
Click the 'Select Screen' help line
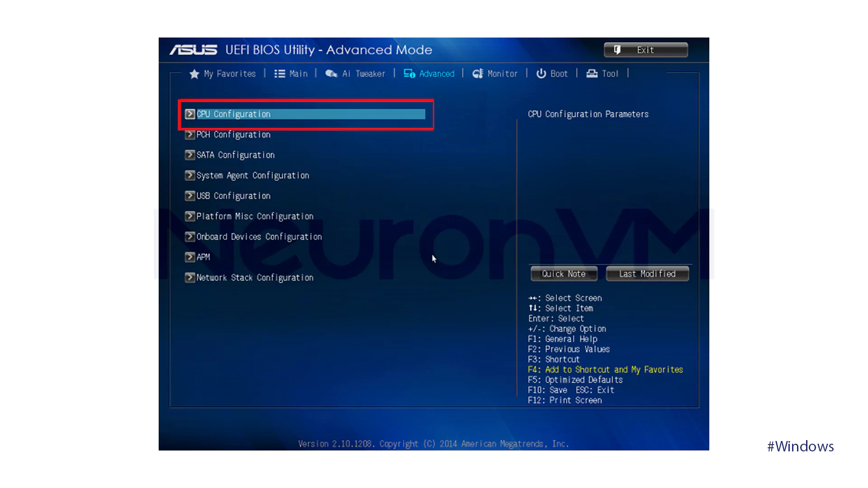point(565,298)
